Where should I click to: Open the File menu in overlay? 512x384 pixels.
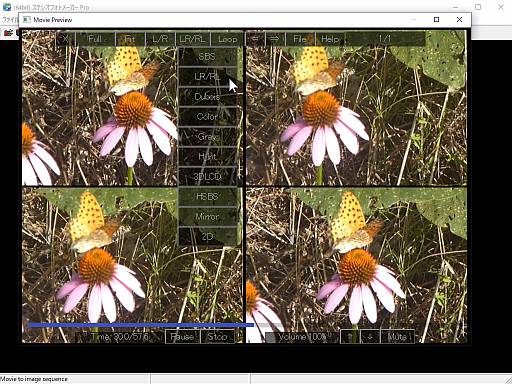300,39
